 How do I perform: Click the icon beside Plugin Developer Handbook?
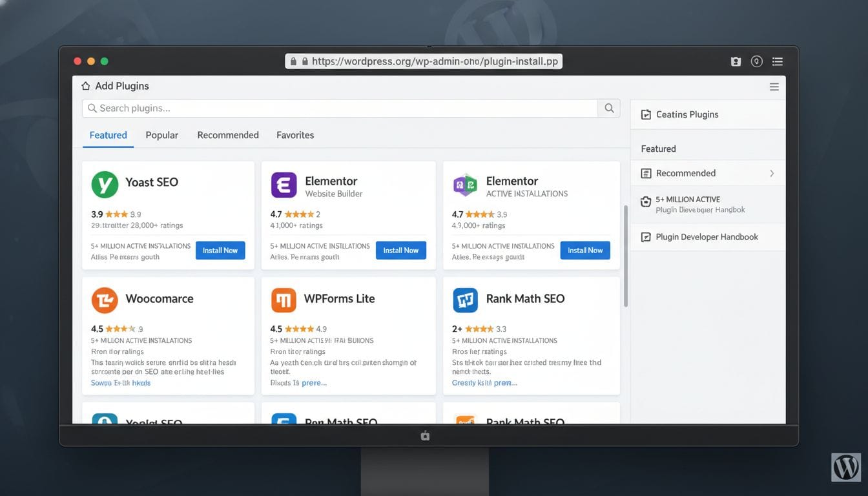pyautogui.click(x=646, y=237)
